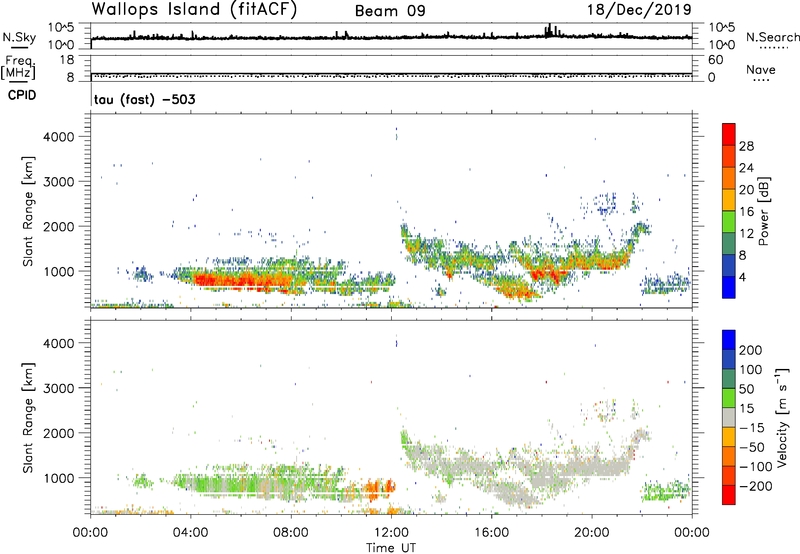Click the "-100" Velocity colorbar label

pos(756,467)
